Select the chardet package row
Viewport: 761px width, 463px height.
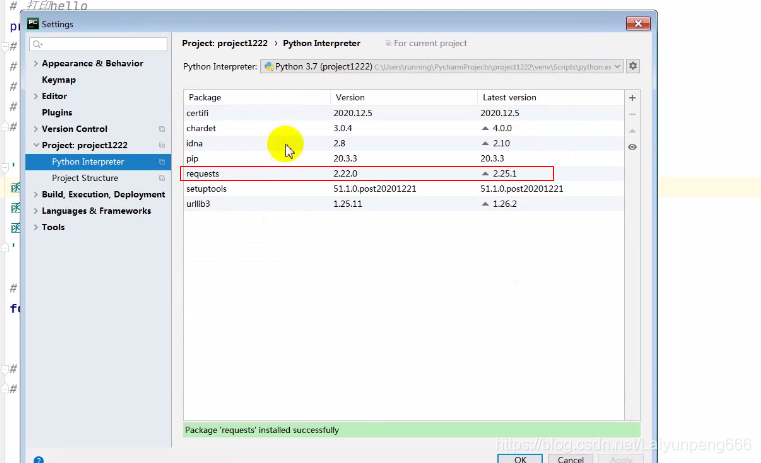click(404, 128)
